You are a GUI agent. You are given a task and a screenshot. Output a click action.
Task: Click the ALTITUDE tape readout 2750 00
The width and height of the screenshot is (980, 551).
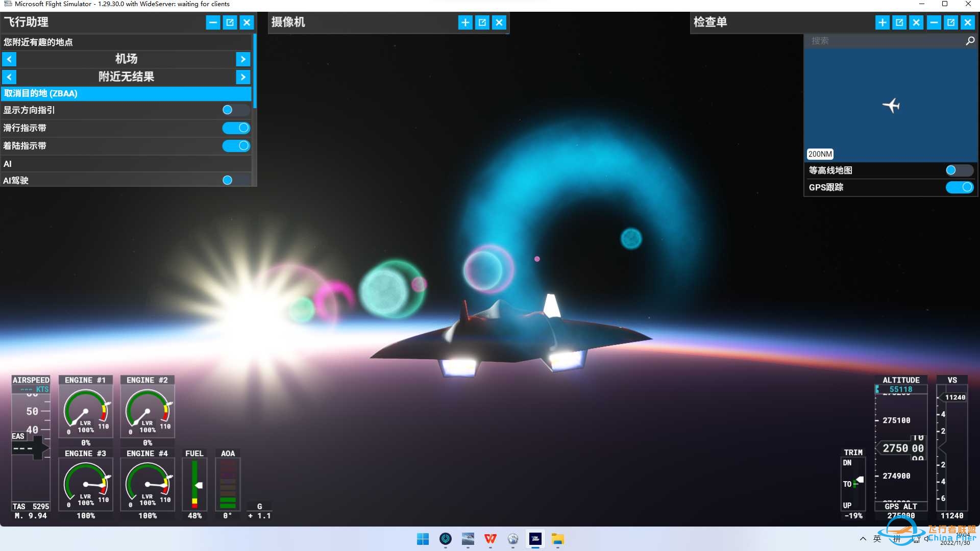point(903,448)
